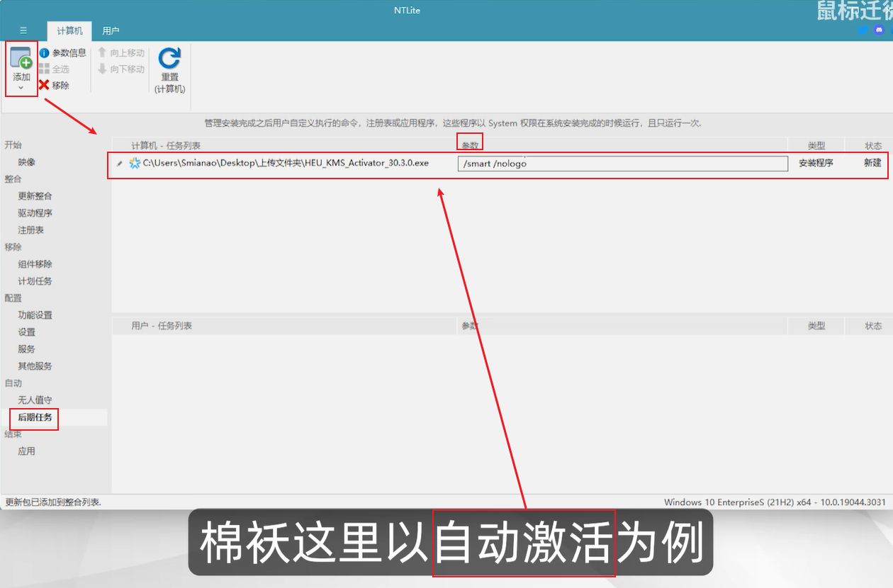
Task: Open 组件移除 in the sidebar
Action: point(35,264)
